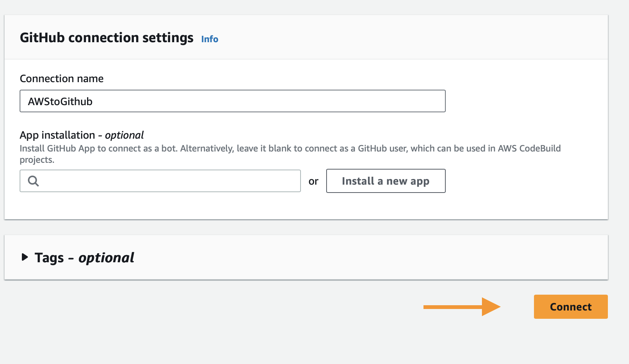Click the magnifier icon in the search box
The height and width of the screenshot is (364, 629).
(x=34, y=181)
